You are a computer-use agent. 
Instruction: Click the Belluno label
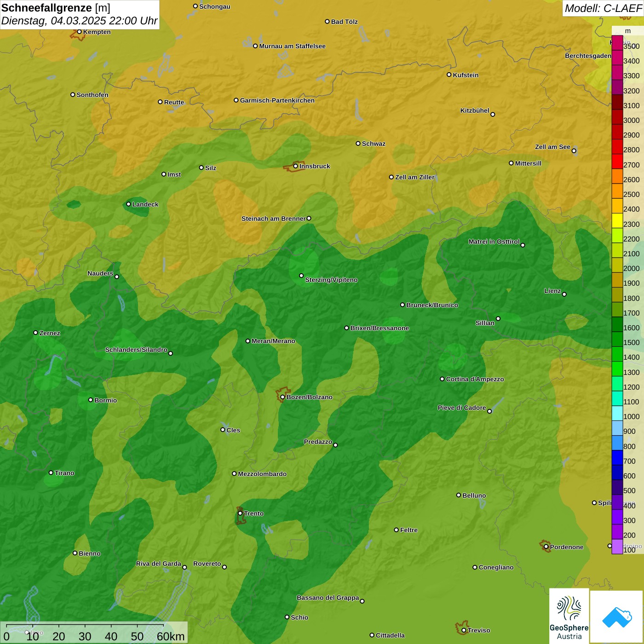pyautogui.click(x=474, y=495)
